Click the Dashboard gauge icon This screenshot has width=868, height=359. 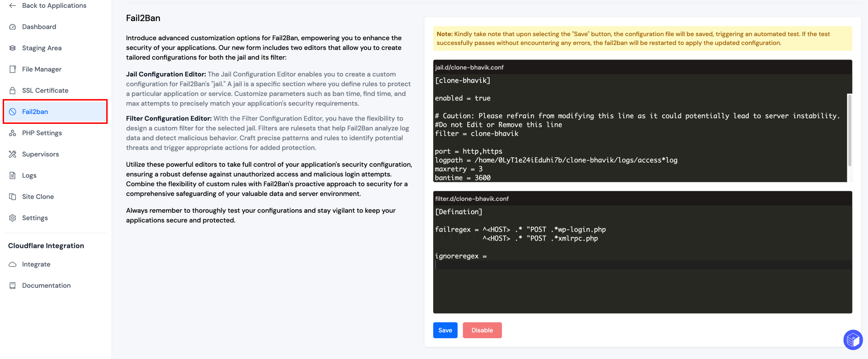coord(13,27)
